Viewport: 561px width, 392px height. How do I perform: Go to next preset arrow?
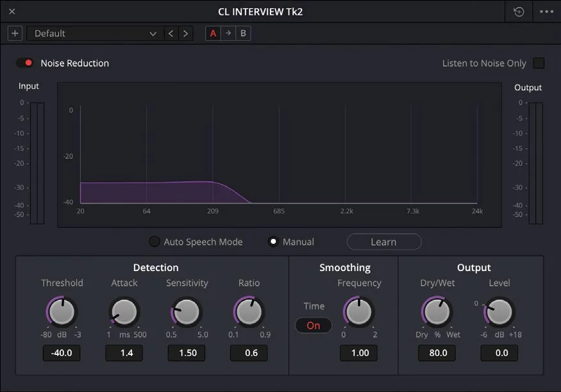[x=186, y=33]
